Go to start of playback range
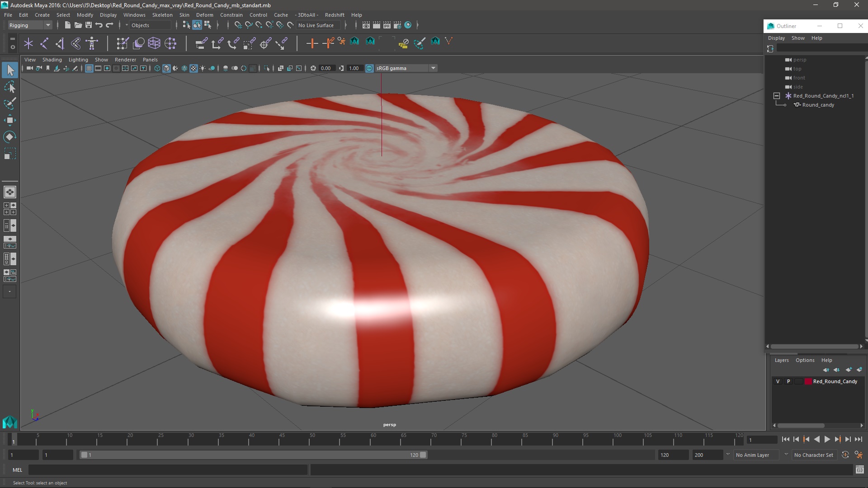The width and height of the screenshot is (868, 488). [x=785, y=439]
